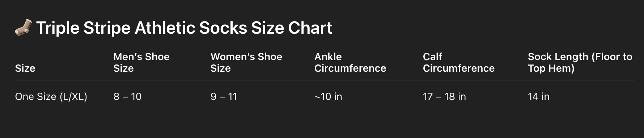Click the Triple Stripe Athletic Socks title
Viewport: 644px width, 138px height.
tap(184, 28)
